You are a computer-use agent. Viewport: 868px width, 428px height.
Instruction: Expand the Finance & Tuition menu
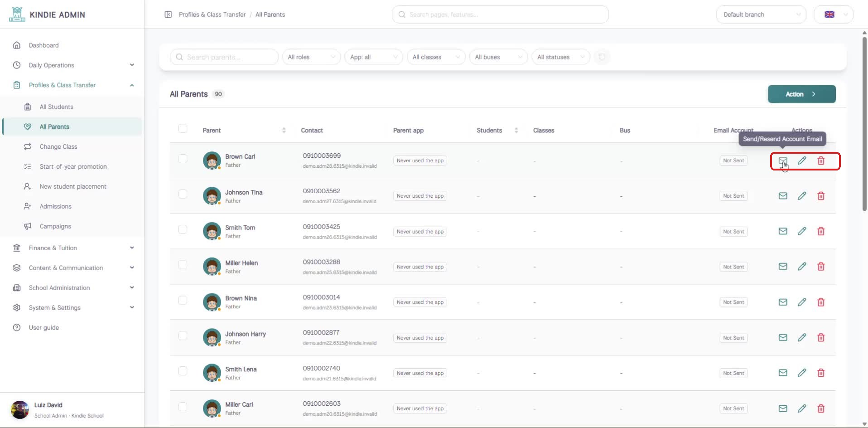[x=72, y=248]
